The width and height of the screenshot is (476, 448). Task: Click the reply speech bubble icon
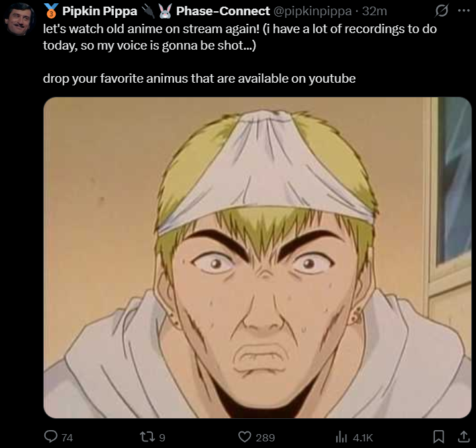tap(51, 437)
